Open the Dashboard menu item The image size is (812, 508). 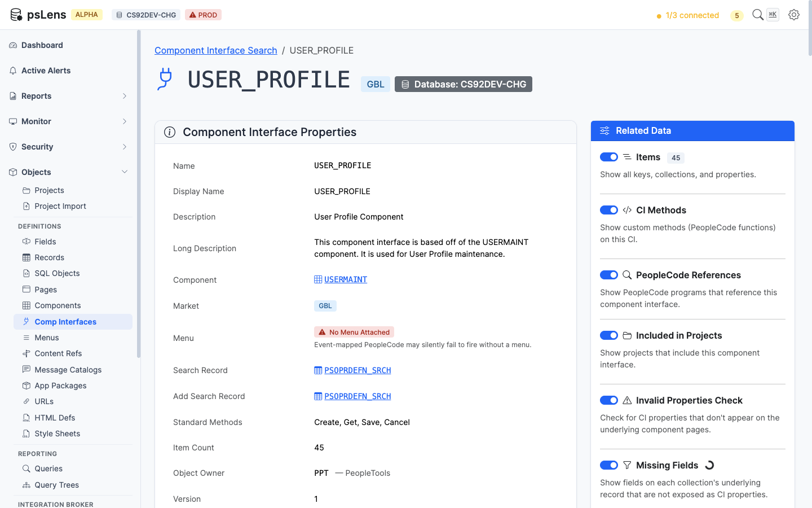69,45
